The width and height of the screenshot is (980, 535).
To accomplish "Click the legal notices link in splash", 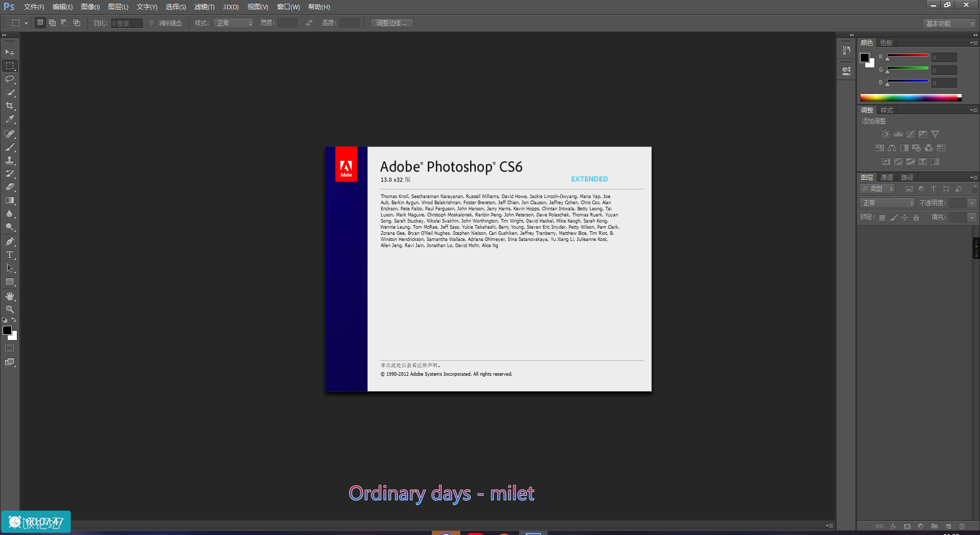I will 410,366.
